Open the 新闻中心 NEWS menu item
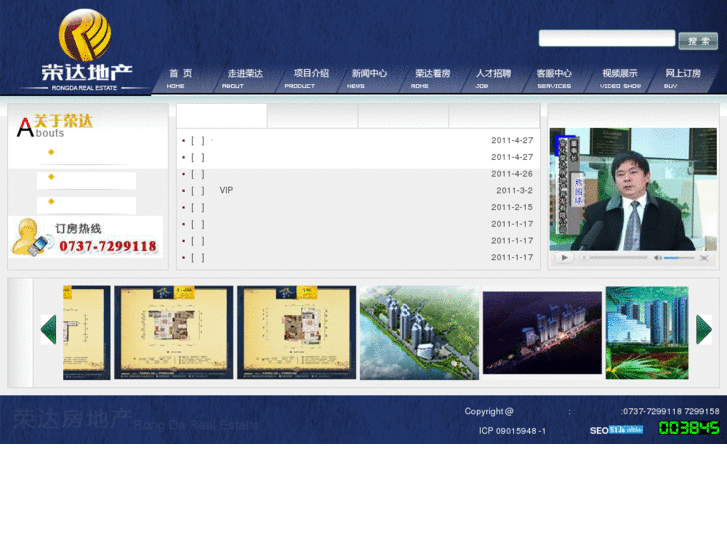The width and height of the screenshot is (727, 545). [x=369, y=78]
